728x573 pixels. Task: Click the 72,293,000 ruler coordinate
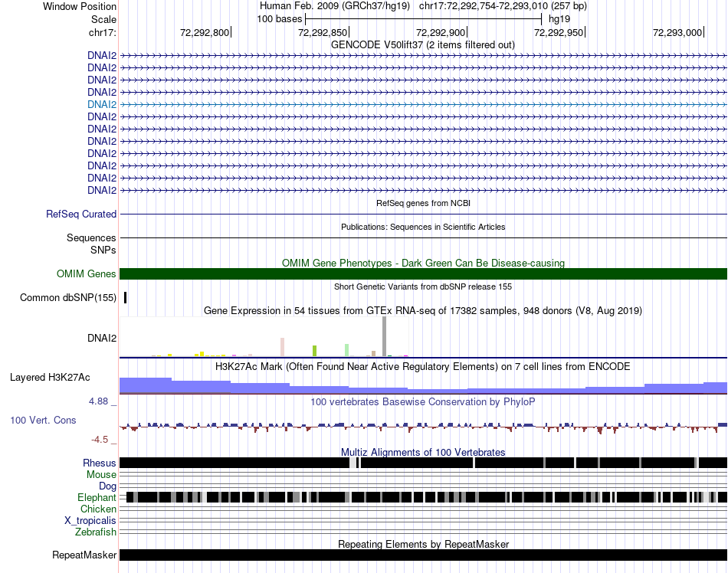pyautogui.click(x=677, y=32)
